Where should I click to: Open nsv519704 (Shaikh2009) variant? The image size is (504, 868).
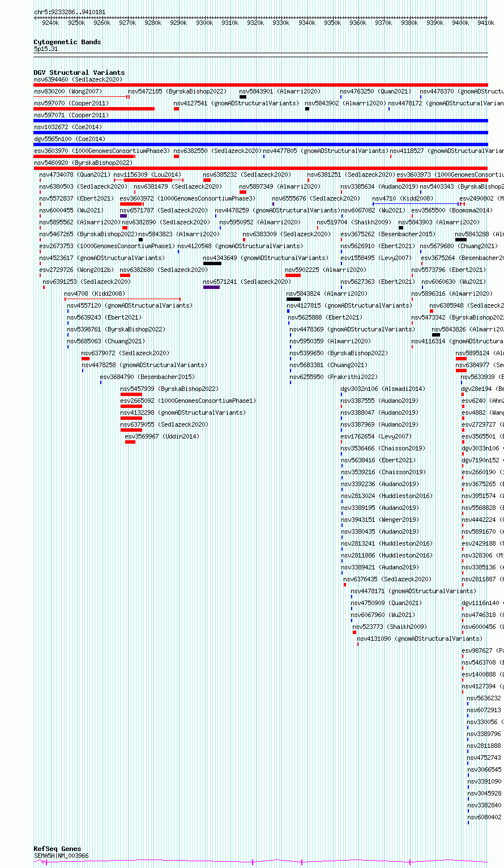(x=354, y=223)
